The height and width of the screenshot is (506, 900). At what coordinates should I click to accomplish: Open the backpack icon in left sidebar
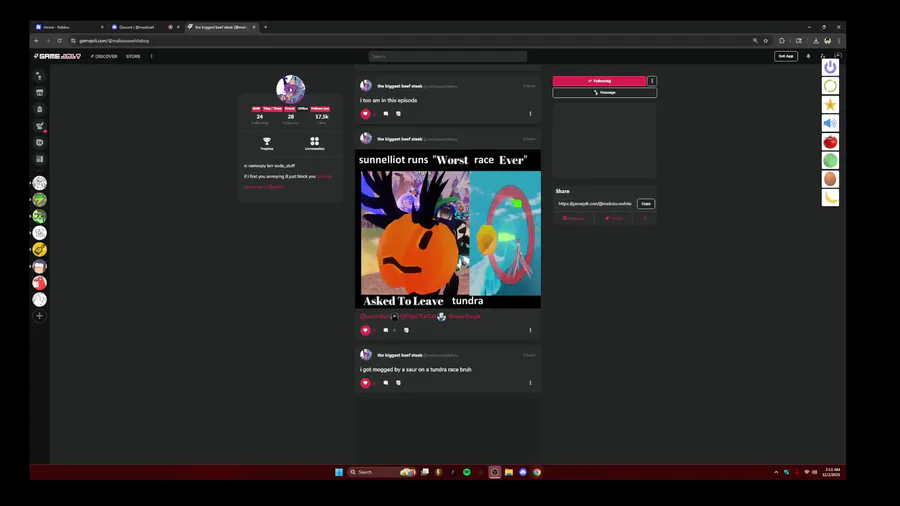[x=40, y=109]
